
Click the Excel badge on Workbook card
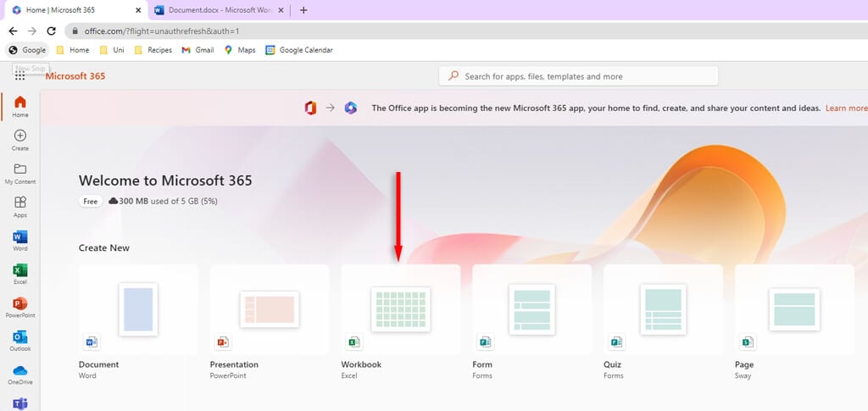(x=353, y=342)
